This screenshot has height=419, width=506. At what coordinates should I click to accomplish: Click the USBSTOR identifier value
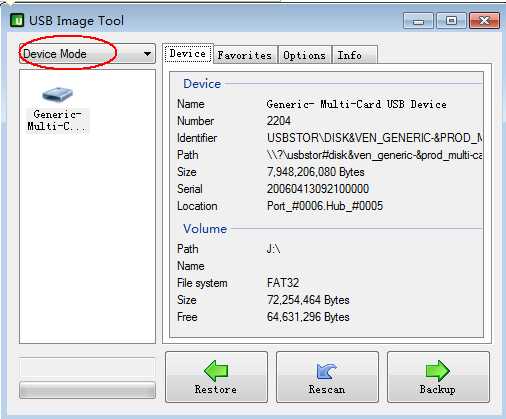[x=374, y=138]
